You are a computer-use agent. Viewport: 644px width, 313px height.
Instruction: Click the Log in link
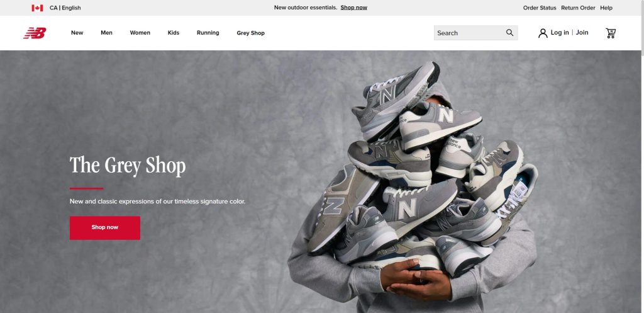(559, 33)
